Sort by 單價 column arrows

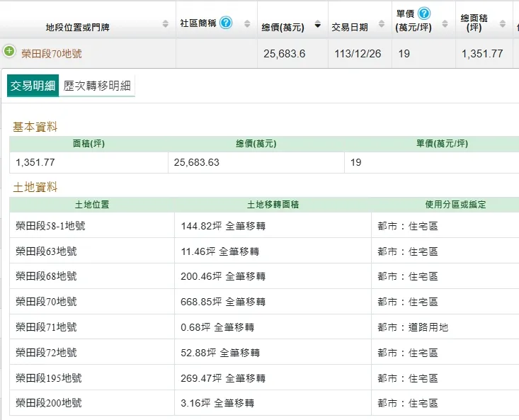[445, 24]
